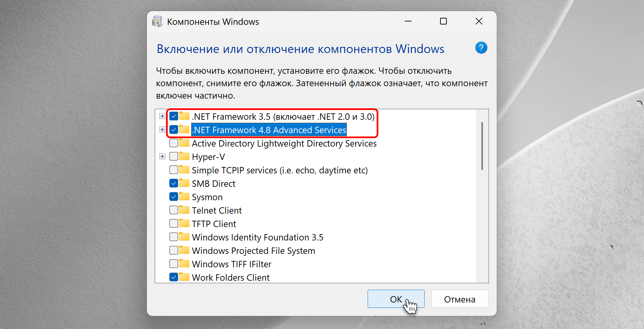Click the folder icon for Windows TIFF IFilter
The width and height of the screenshot is (644, 329).
(x=184, y=264)
